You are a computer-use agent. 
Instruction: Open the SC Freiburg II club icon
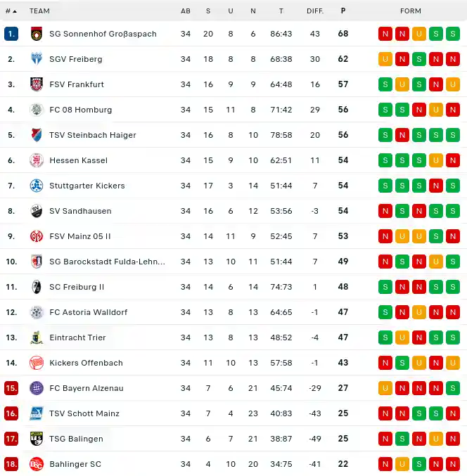[37, 287]
